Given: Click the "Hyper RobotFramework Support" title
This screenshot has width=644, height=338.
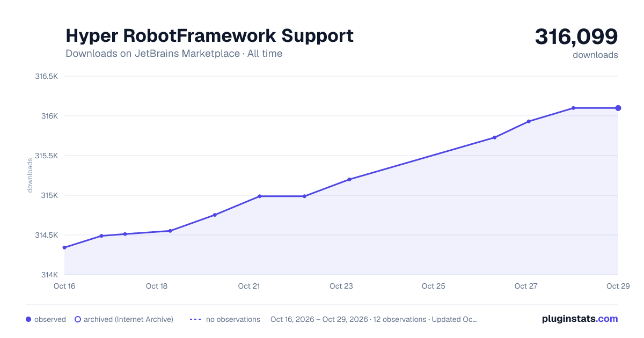Looking at the screenshot, I should [x=209, y=35].
